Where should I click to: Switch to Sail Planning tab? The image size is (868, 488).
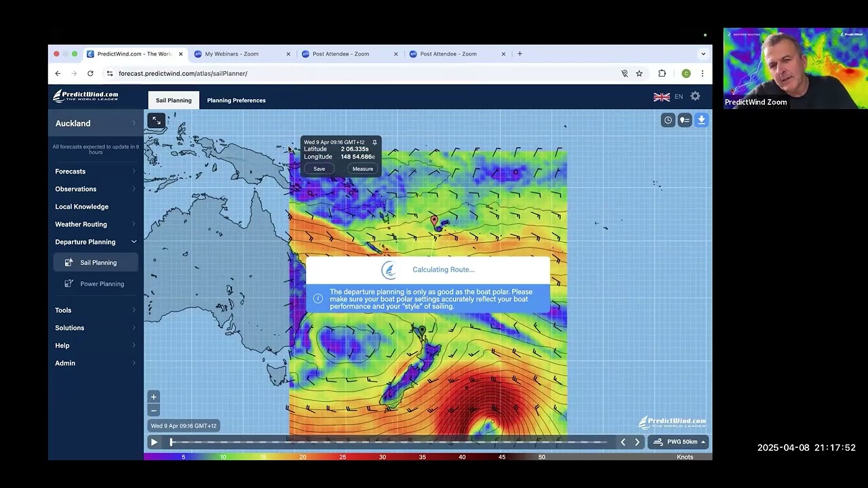pos(174,100)
